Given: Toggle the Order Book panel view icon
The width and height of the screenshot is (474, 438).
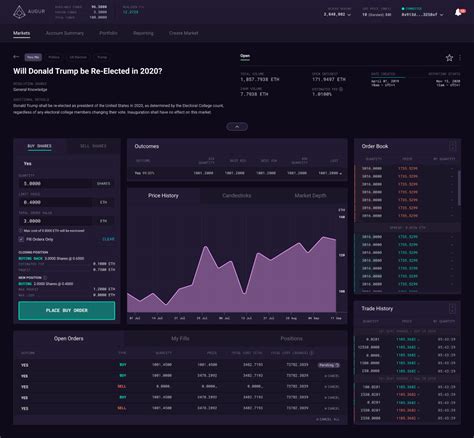Looking at the screenshot, I should click(x=452, y=146).
